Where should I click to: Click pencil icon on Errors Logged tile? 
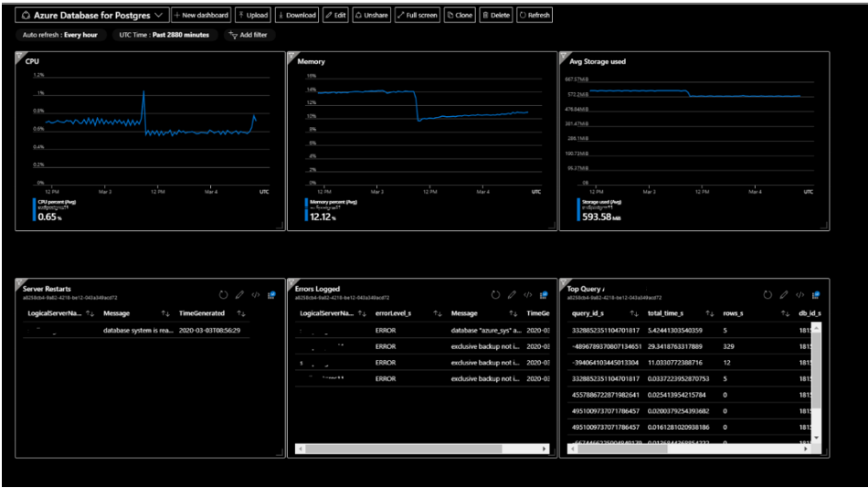512,294
